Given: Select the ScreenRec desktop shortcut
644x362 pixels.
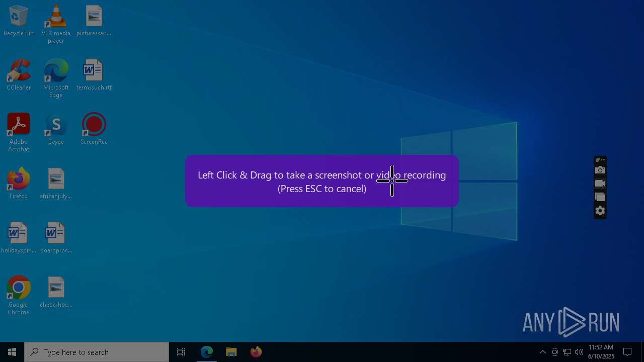Looking at the screenshot, I should tap(94, 130).
